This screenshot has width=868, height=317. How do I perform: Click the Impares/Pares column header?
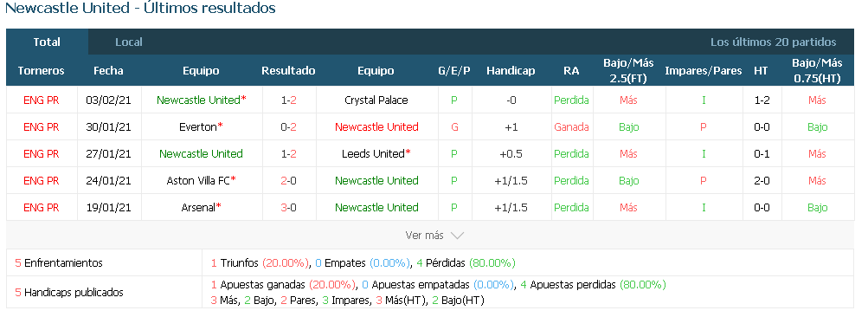[703, 71]
